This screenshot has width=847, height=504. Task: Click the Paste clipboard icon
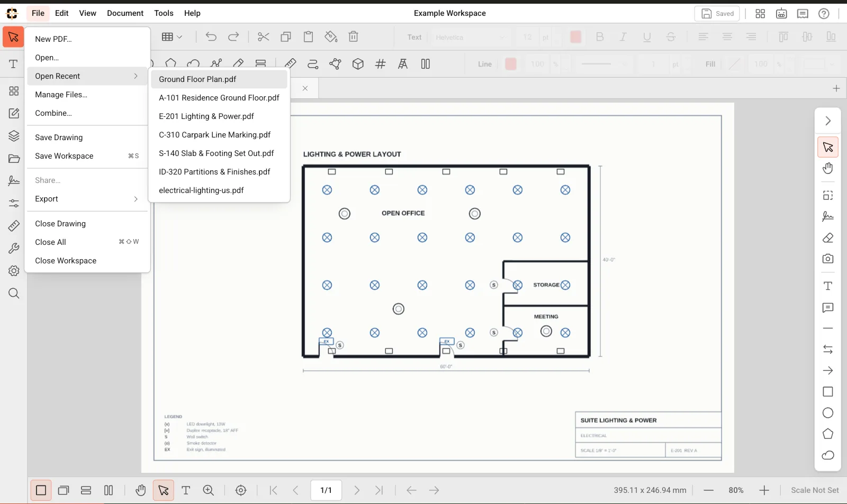(x=308, y=37)
